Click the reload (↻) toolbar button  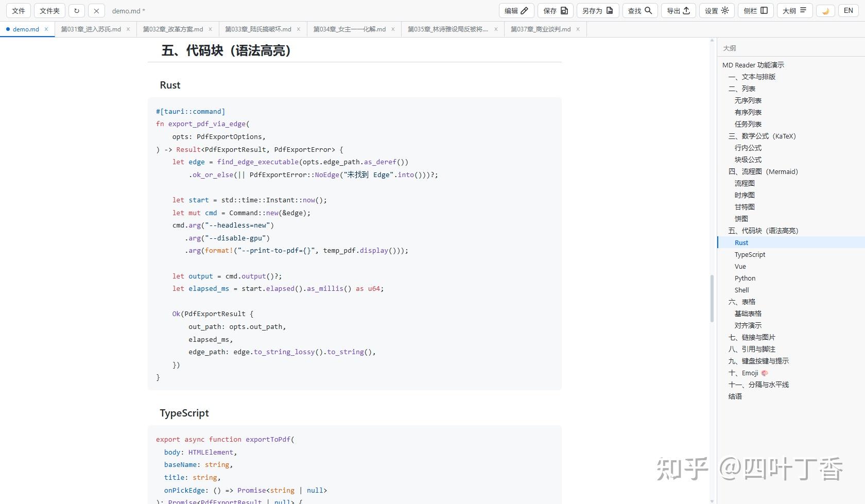[x=77, y=11]
